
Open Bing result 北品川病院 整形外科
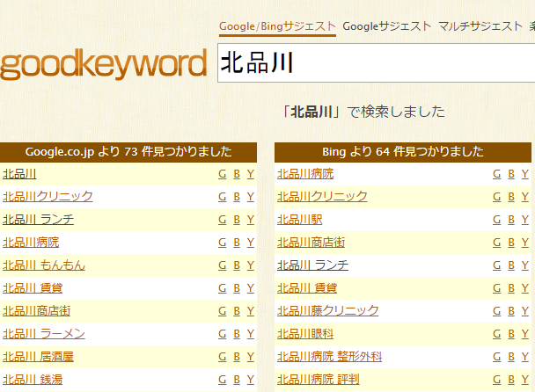330,357
